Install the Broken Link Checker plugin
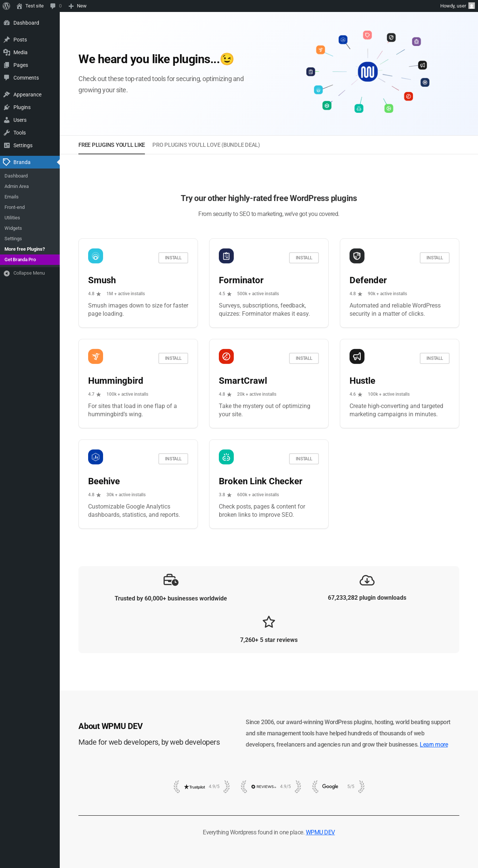 [304, 459]
